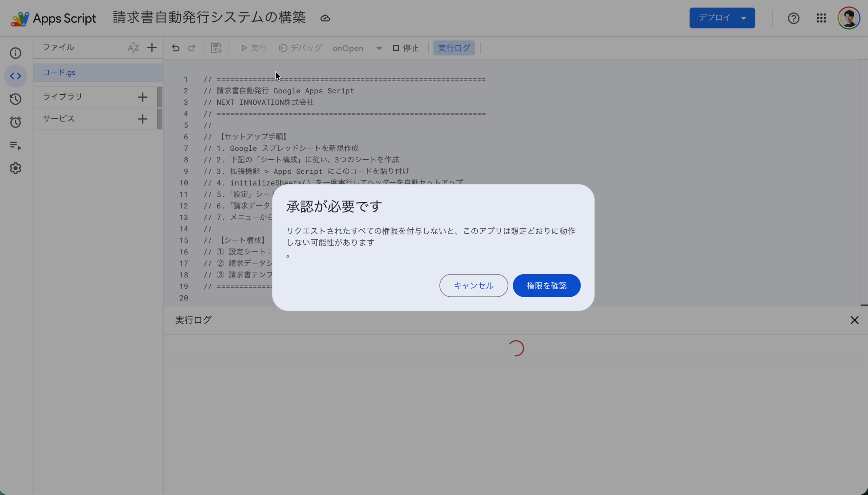Screen dimensions: 868x495
Task: Open the Triggers panel via alarm clock icon
Action: tap(15, 122)
